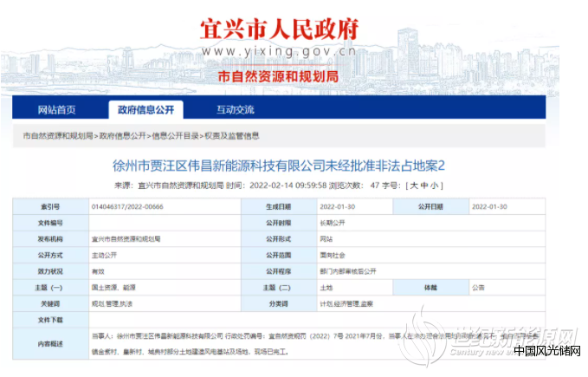Click the 计划,经济管理,监察 value cell

coord(431,304)
